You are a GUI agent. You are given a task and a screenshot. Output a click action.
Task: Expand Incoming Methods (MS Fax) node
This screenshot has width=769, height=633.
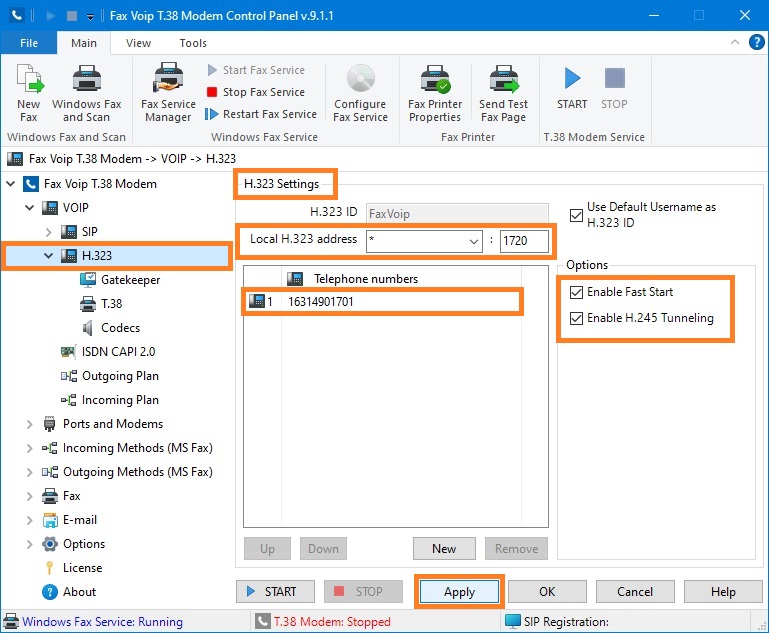pyautogui.click(x=29, y=448)
